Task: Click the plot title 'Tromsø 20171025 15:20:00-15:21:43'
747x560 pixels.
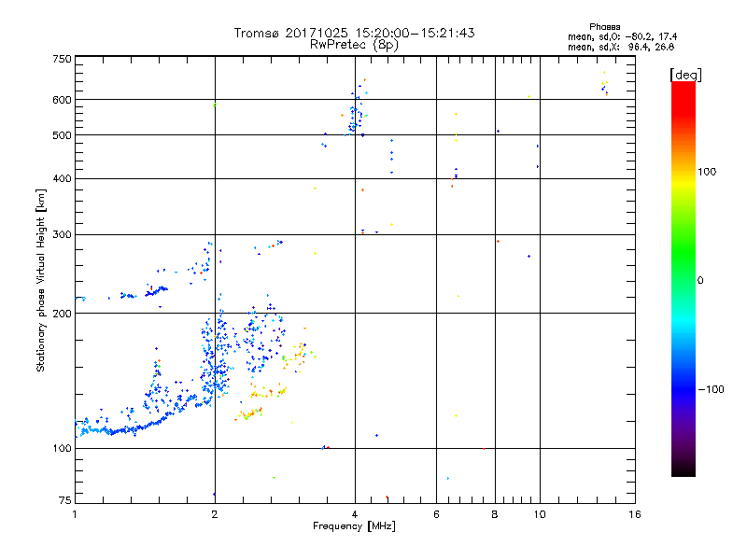Action: click(x=354, y=33)
